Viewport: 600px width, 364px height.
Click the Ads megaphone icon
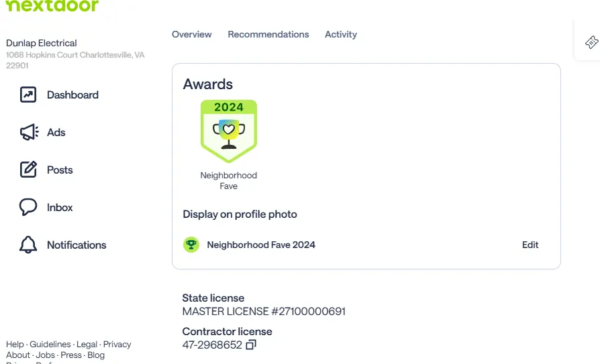tap(28, 133)
